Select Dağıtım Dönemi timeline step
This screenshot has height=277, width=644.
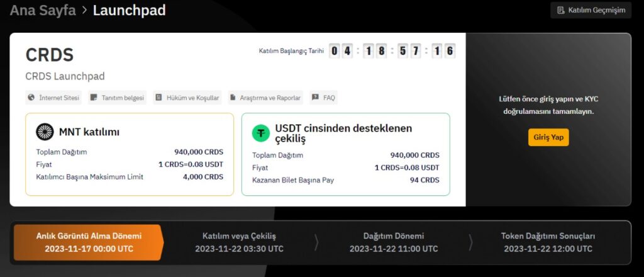pos(394,242)
